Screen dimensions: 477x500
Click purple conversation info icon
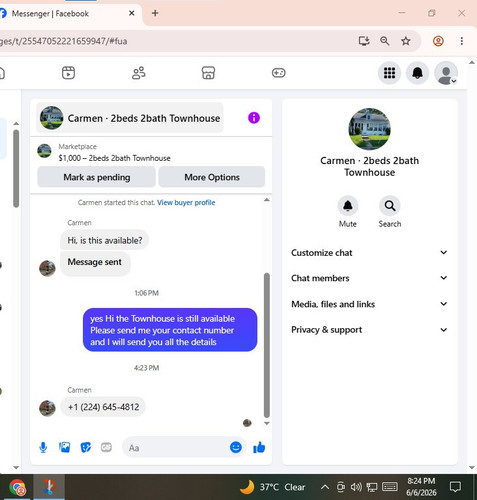pyautogui.click(x=254, y=118)
